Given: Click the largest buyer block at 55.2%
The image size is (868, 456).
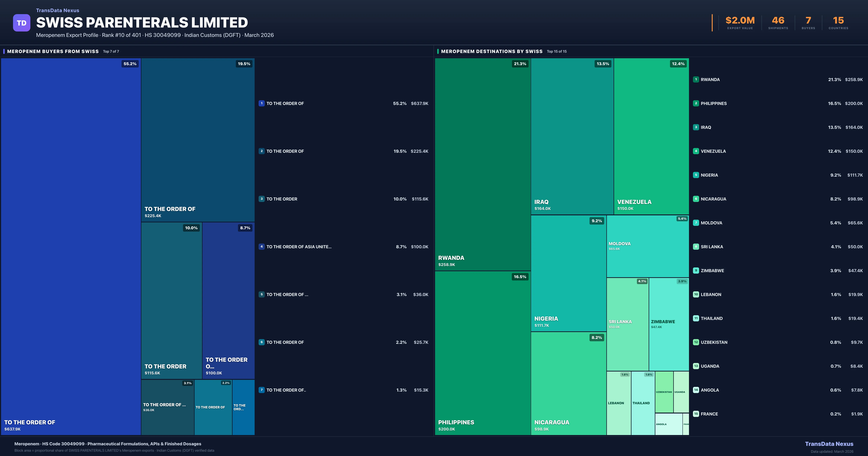Looking at the screenshot, I should [x=71, y=246].
